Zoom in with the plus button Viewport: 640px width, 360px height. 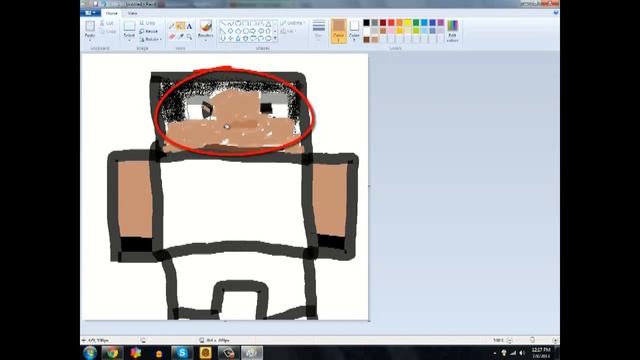click(555, 340)
